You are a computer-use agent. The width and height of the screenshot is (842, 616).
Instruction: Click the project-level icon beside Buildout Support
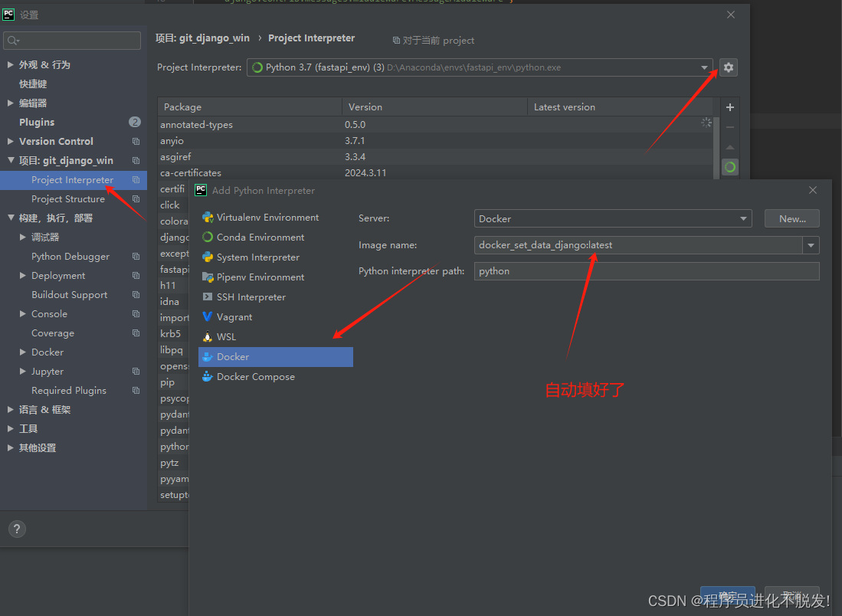point(136,295)
